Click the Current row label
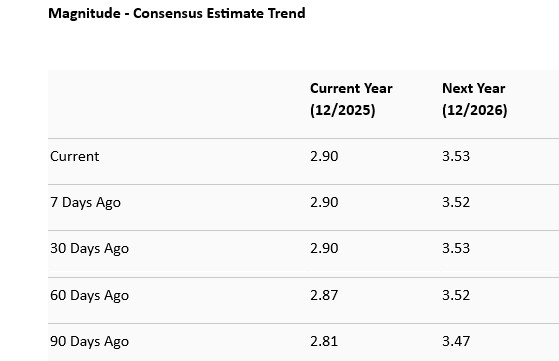 click(75, 157)
